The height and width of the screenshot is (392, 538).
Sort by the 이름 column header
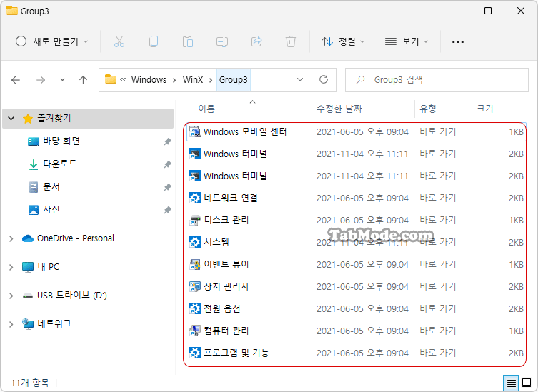(x=206, y=109)
